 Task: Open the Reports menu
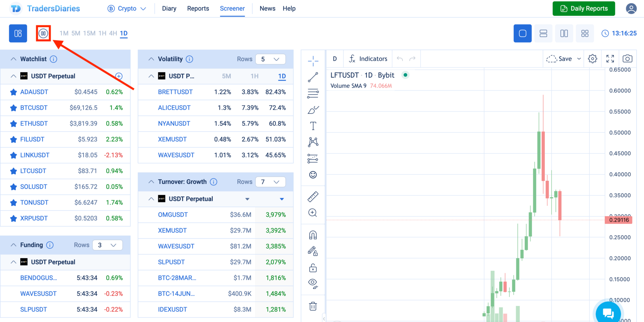pyautogui.click(x=198, y=8)
